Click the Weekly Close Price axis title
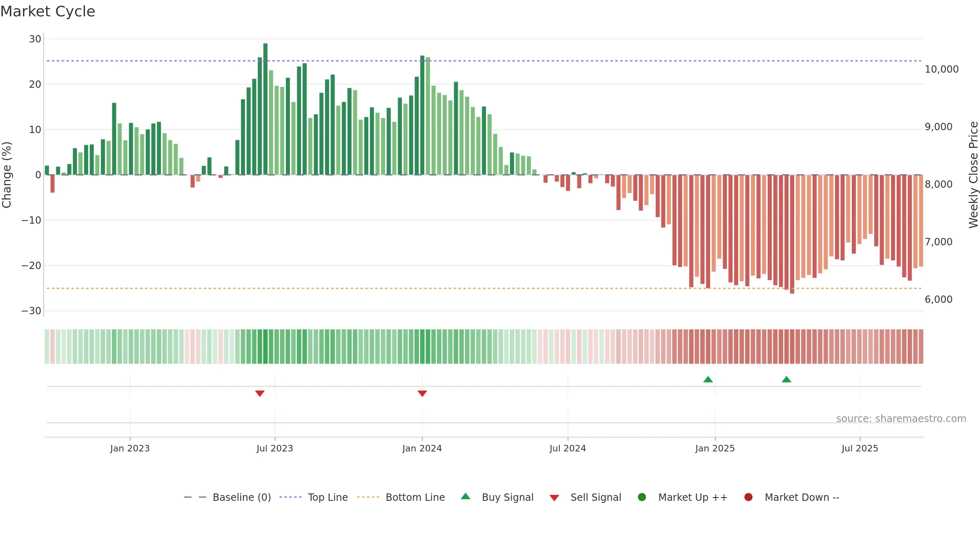980x551 pixels. click(x=973, y=175)
